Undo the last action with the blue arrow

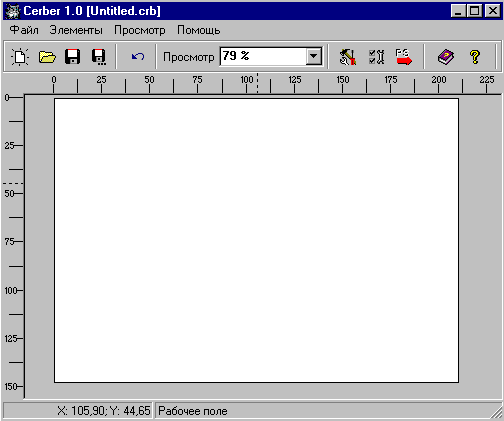pos(138,57)
